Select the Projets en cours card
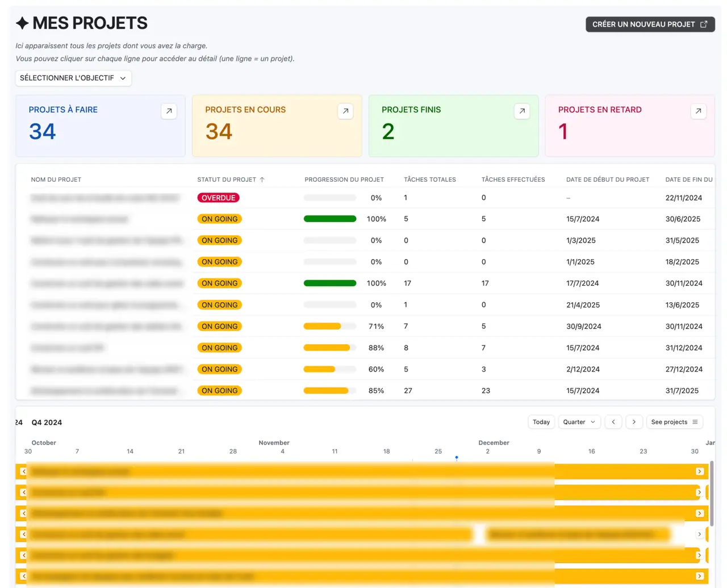This screenshot has width=727, height=588. (277, 126)
